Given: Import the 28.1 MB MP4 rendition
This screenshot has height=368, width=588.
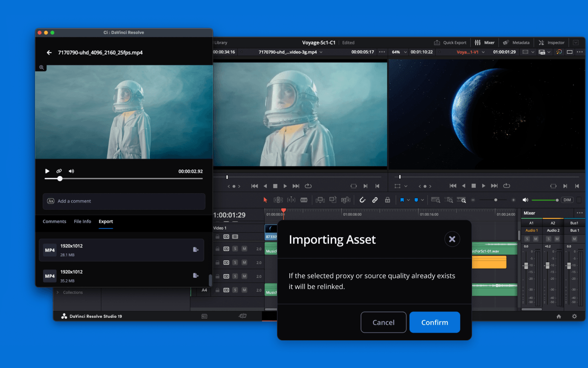Looking at the screenshot, I should click(x=196, y=249).
